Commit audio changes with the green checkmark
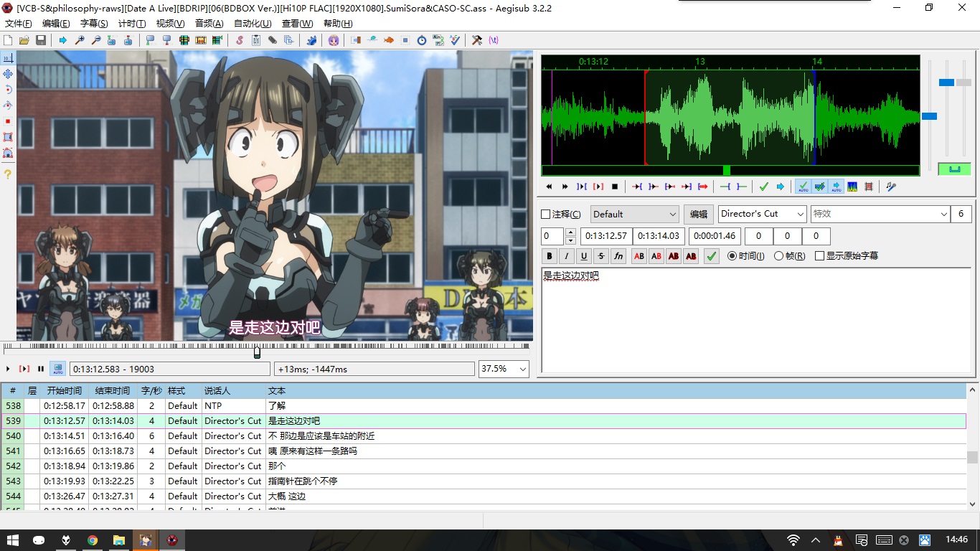Image resolution: width=980 pixels, height=551 pixels. [763, 187]
